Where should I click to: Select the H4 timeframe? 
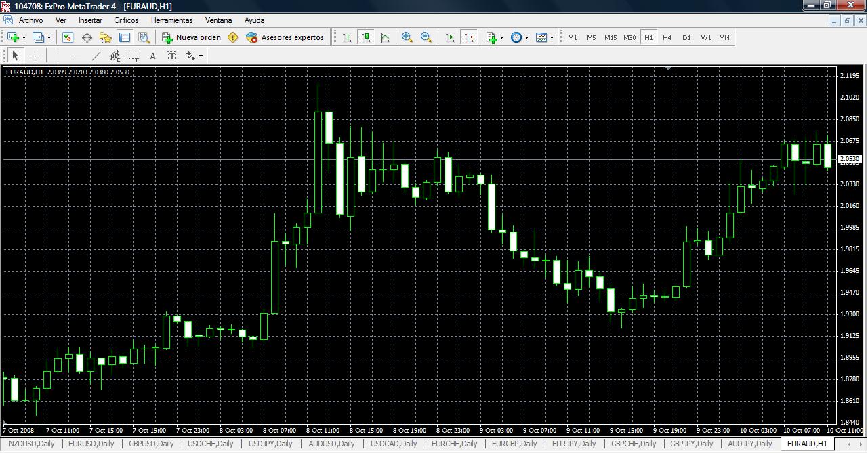click(667, 37)
